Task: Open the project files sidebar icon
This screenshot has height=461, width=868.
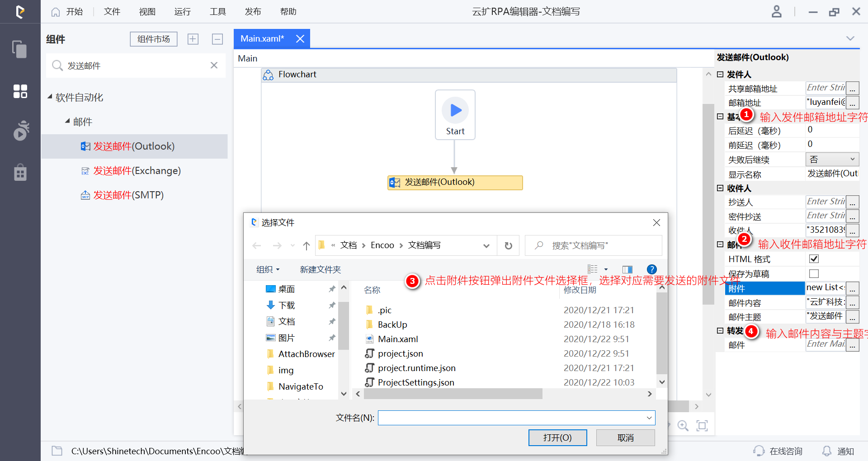Action: point(19,49)
